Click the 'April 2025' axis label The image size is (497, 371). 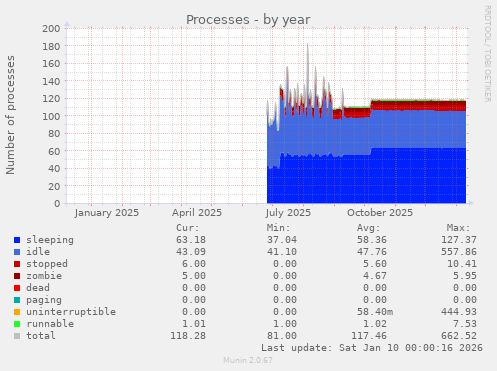[x=197, y=213]
